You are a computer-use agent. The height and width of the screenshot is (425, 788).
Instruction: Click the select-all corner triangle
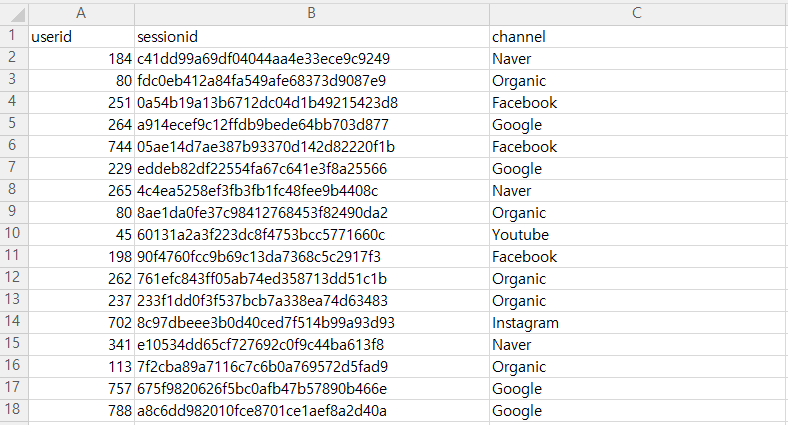(x=14, y=14)
